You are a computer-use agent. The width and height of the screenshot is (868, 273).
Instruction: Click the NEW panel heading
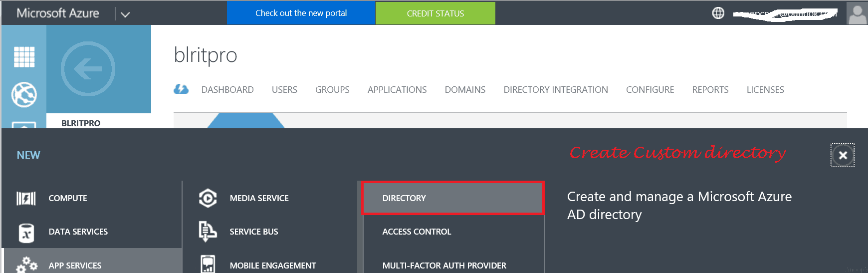pyautogui.click(x=28, y=155)
